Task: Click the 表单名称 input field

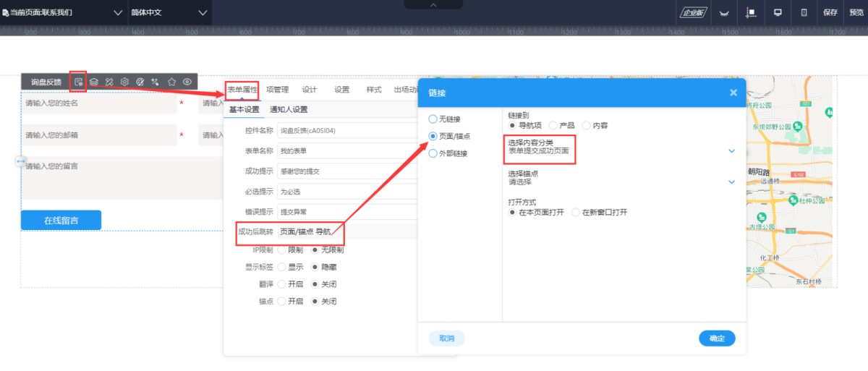Action: 347,150
